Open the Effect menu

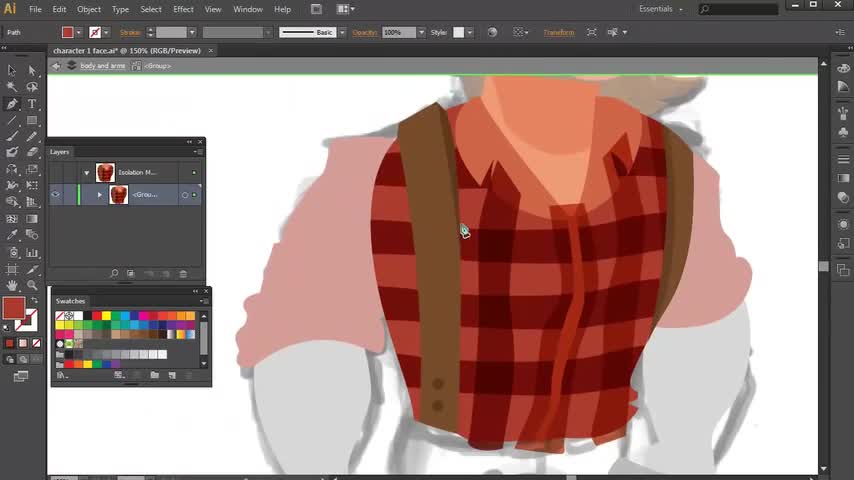pos(183,9)
